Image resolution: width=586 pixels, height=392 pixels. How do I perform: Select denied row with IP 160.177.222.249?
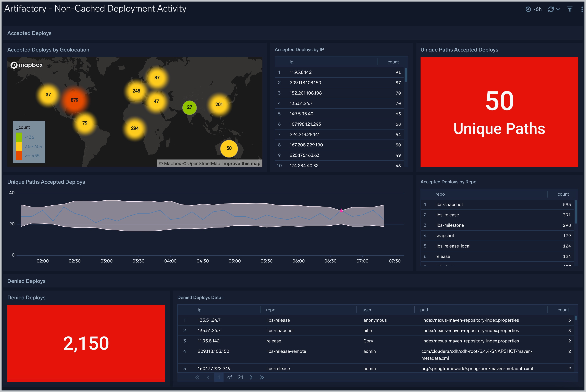coord(376,368)
